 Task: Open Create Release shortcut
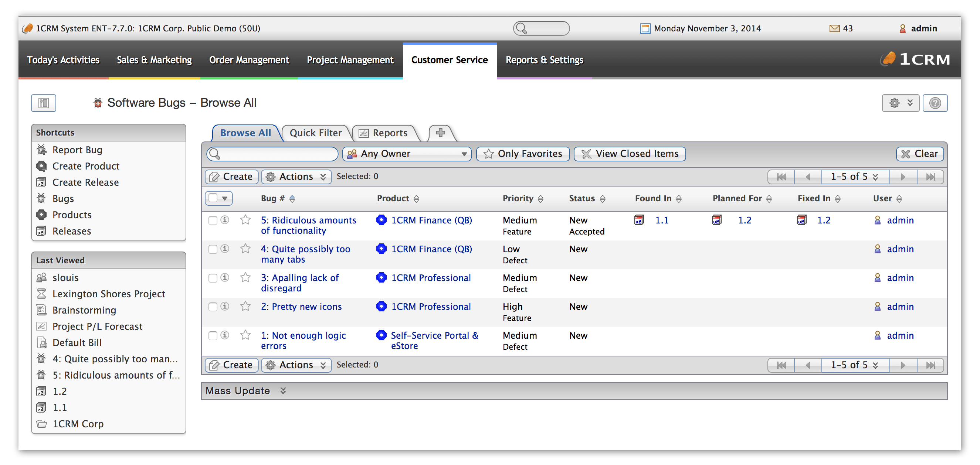tap(86, 182)
